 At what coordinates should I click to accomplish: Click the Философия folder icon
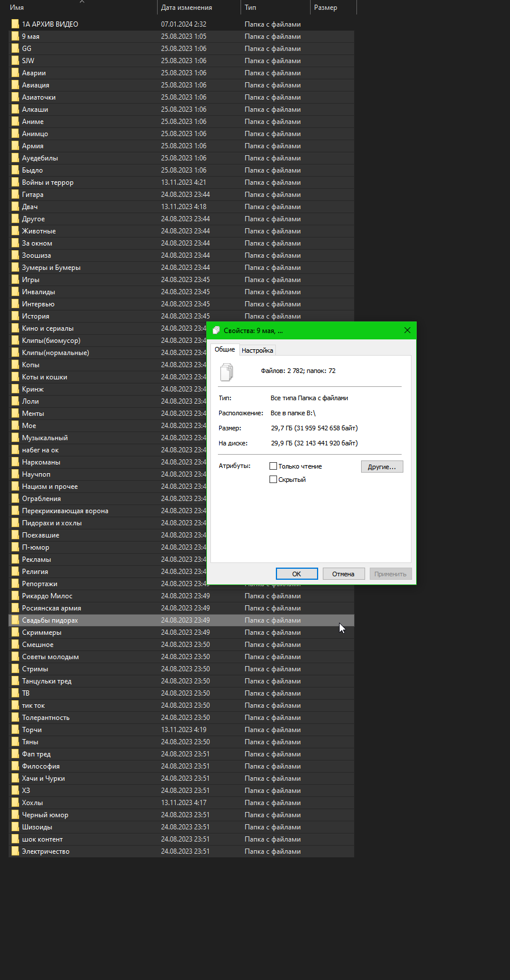(x=15, y=766)
